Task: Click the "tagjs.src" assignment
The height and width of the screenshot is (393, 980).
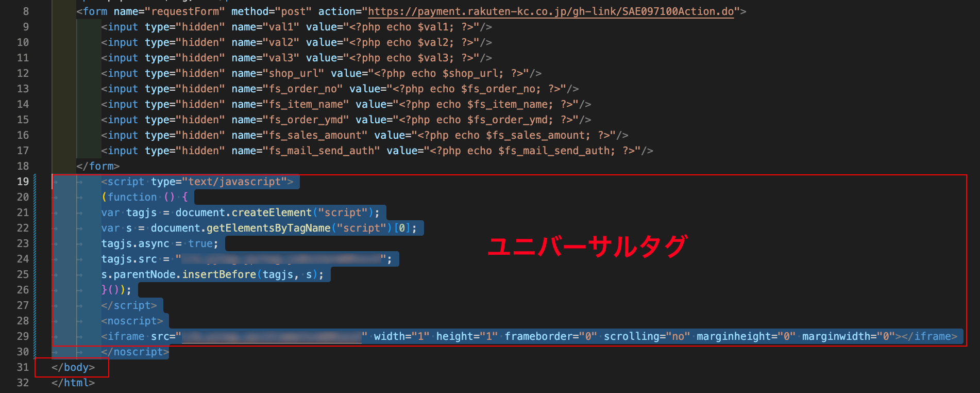Action: [x=247, y=259]
